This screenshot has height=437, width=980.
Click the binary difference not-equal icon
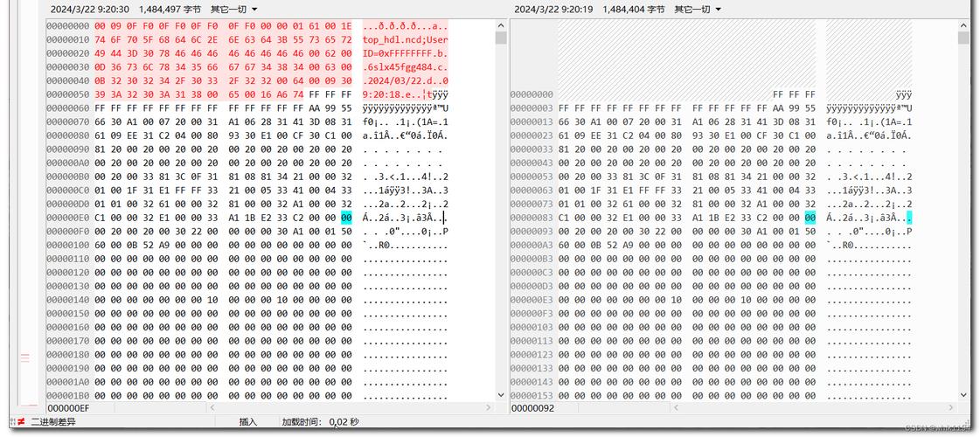[22, 421]
